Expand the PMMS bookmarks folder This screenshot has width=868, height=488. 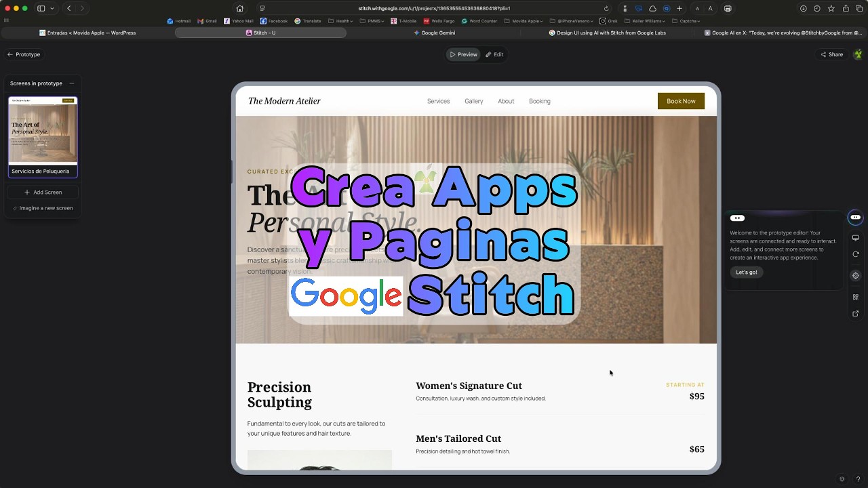point(372,21)
